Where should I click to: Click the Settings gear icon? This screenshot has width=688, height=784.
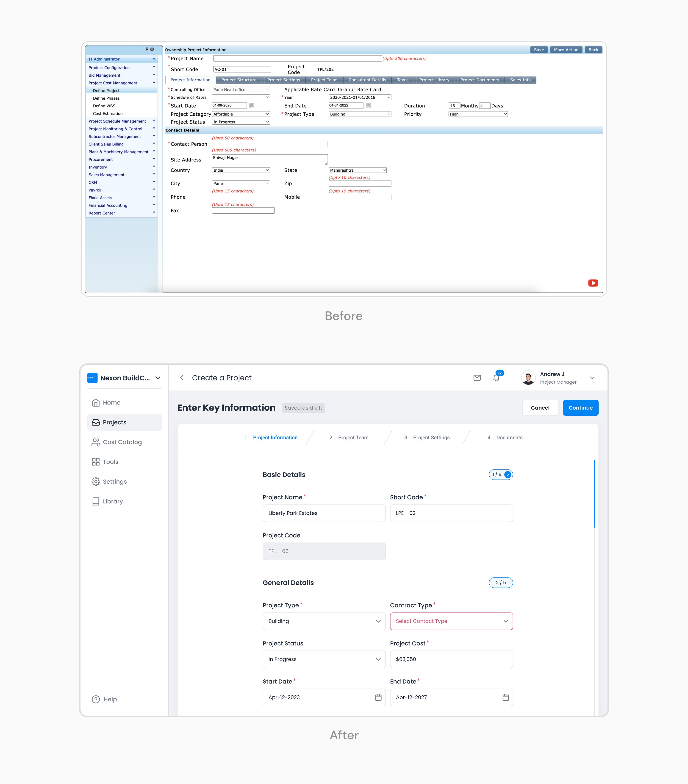[96, 482]
